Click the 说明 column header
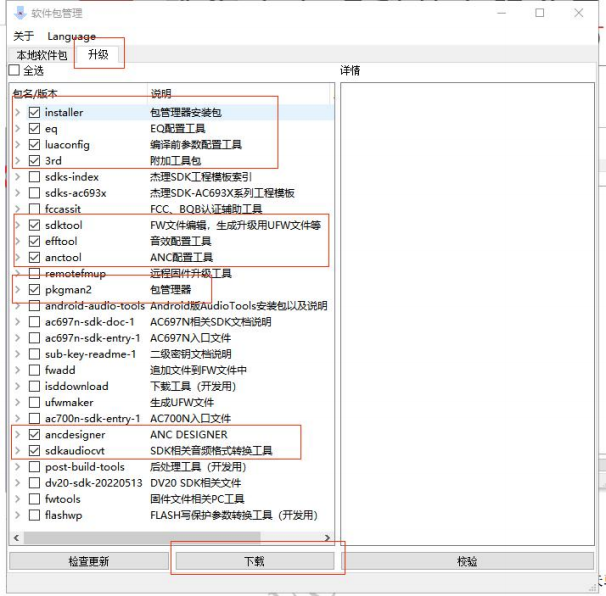The image size is (606, 596). click(x=239, y=94)
